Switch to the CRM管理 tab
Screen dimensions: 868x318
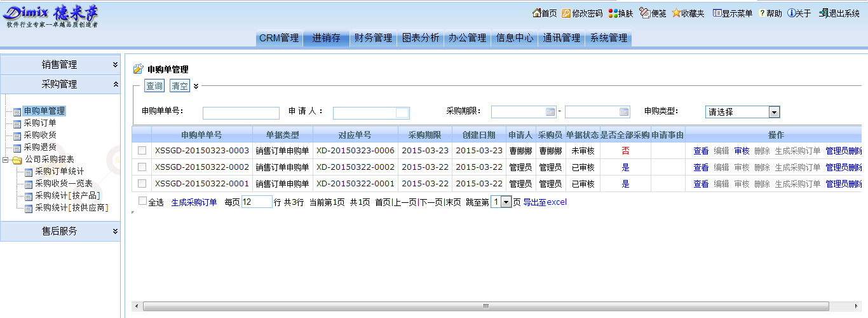click(x=279, y=38)
